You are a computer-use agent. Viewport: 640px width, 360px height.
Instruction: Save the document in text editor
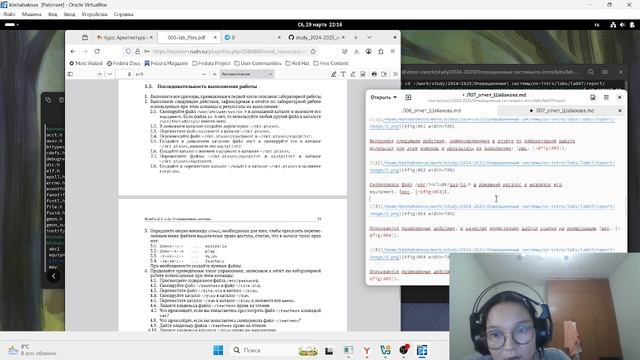point(593,98)
